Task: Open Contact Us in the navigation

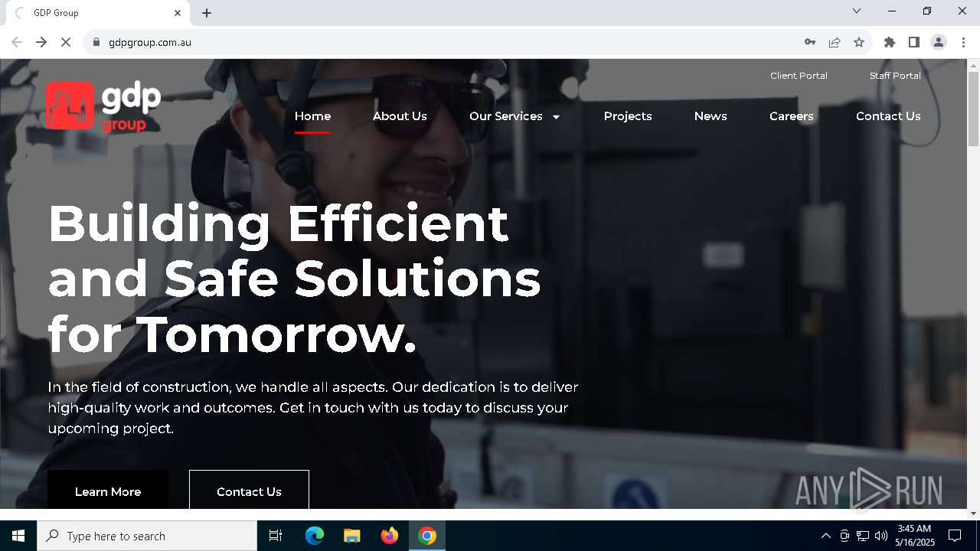Action: coord(888,116)
